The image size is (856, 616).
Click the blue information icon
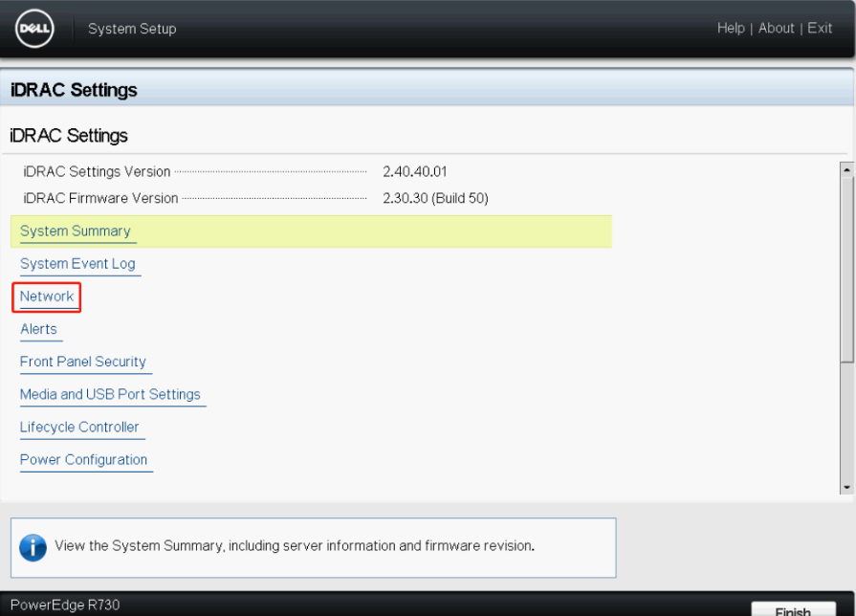pos(33,547)
